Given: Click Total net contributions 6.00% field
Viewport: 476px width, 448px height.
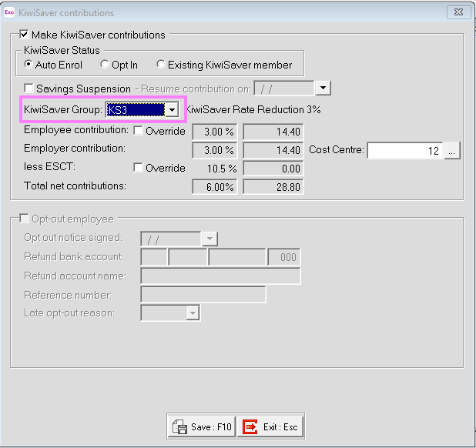Looking at the screenshot, I should (215, 187).
